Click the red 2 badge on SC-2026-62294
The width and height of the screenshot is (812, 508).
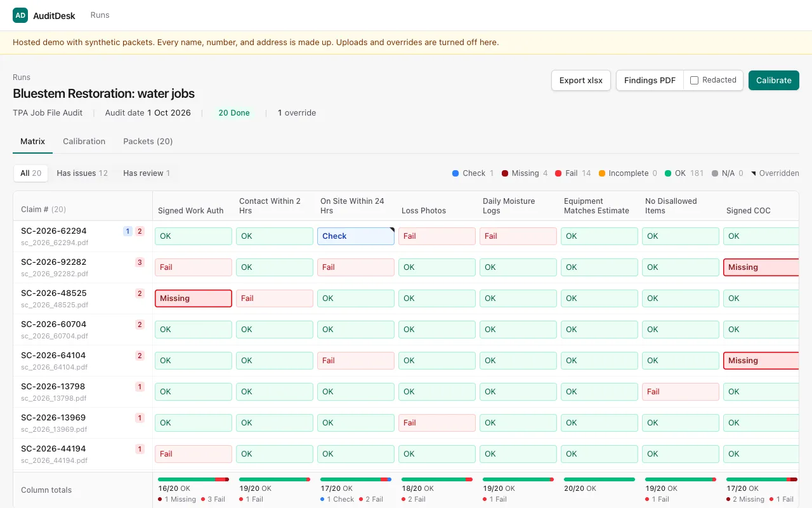[x=140, y=231]
